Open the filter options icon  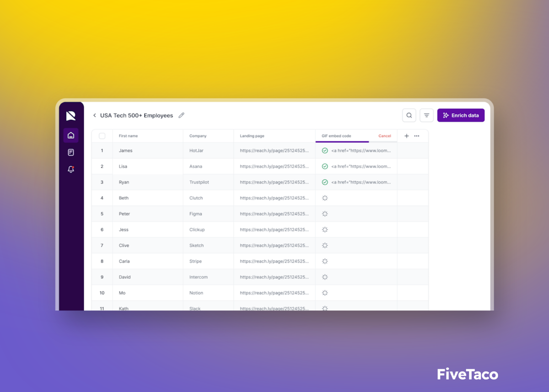click(x=426, y=115)
